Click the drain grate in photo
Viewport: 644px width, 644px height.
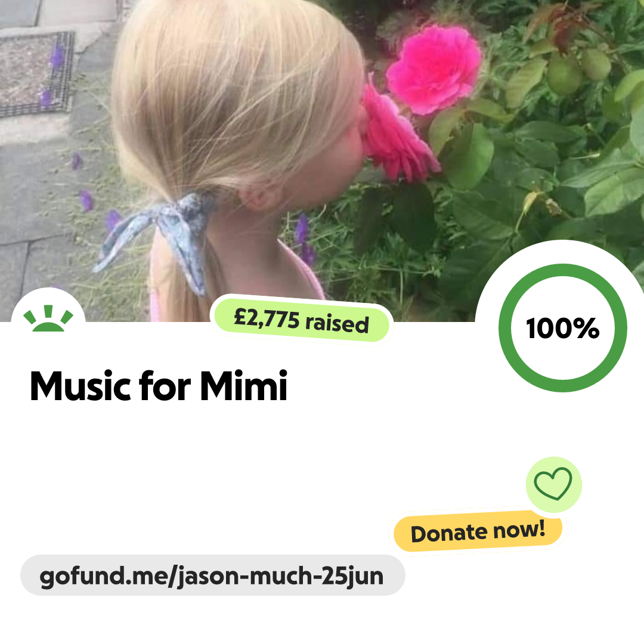click(37, 74)
